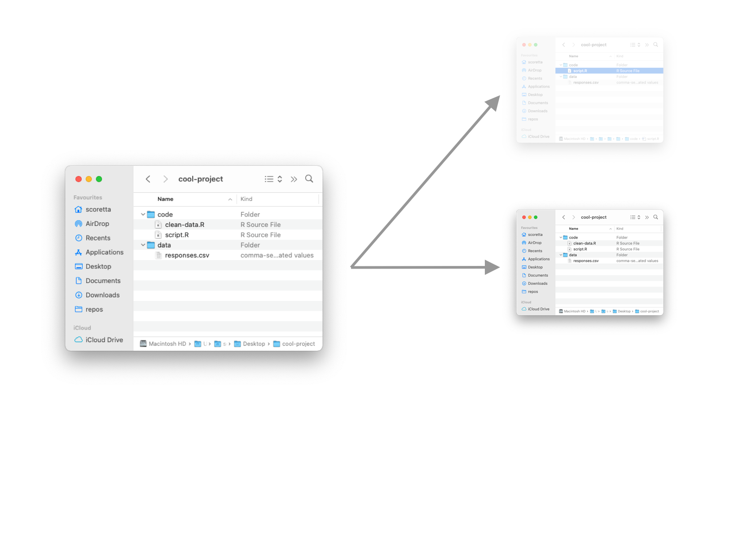Open the list view options dropdown in the large window

[273, 179]
